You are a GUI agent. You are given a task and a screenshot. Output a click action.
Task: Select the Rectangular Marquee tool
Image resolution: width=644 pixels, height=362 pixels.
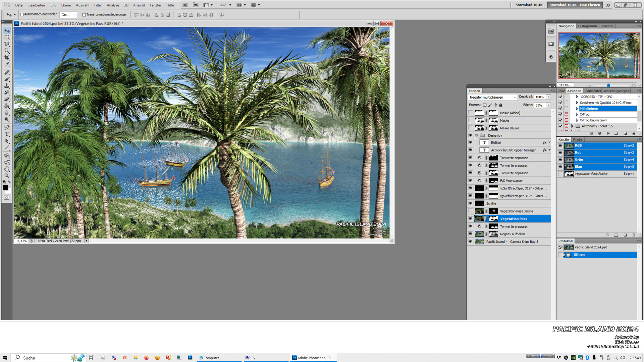(x=7, y=38)
